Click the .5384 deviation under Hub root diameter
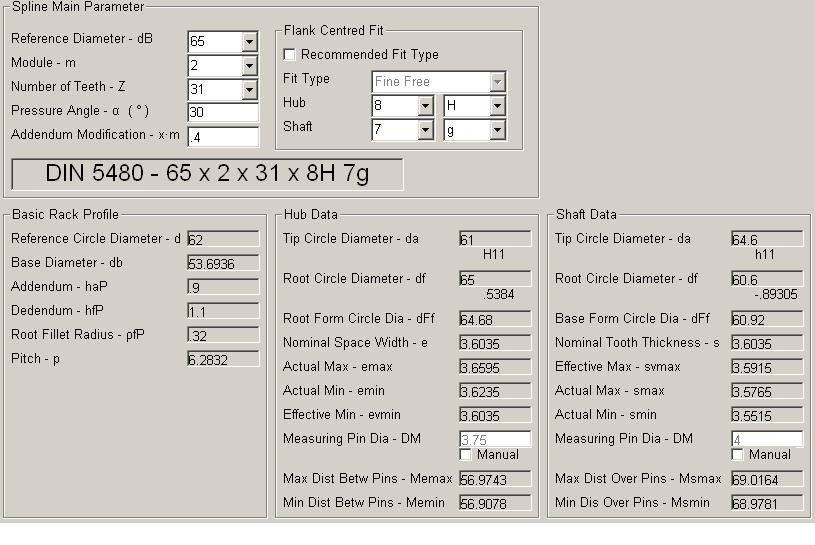 click(x=499, y=295)
